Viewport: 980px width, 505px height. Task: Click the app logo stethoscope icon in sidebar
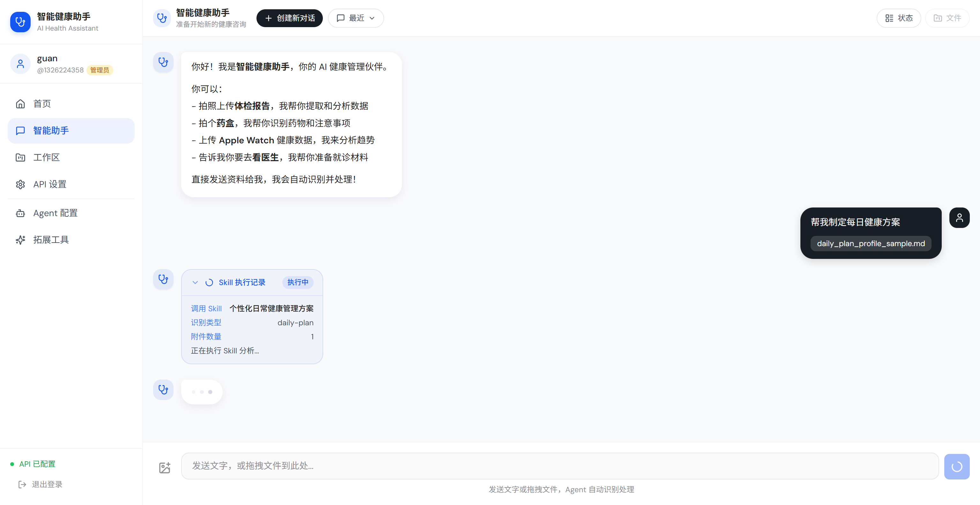20,22
